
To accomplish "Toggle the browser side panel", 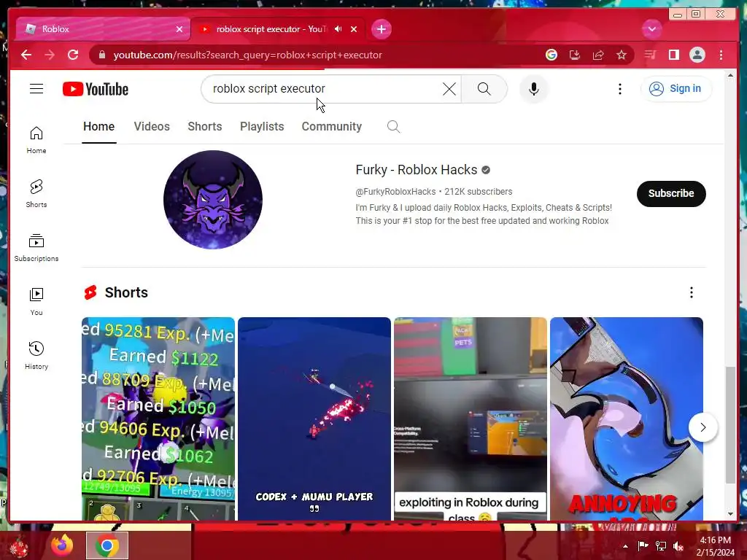I will [x=673, y=55].
